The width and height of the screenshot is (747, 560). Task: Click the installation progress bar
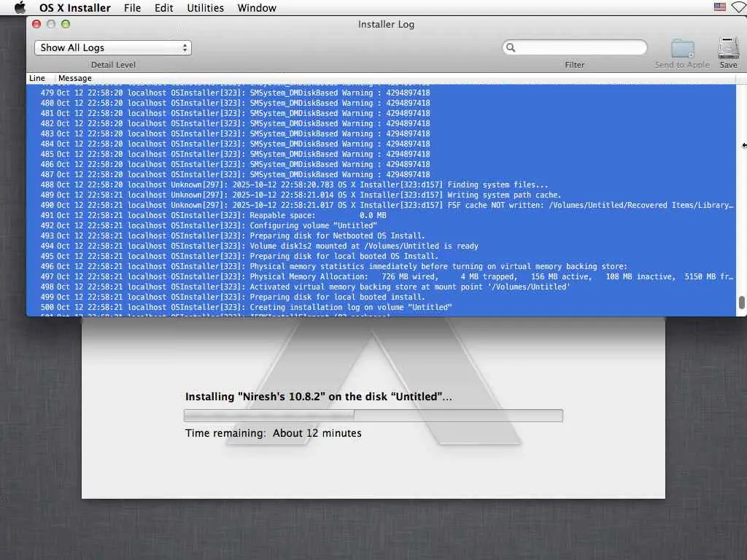pos(373,415)
